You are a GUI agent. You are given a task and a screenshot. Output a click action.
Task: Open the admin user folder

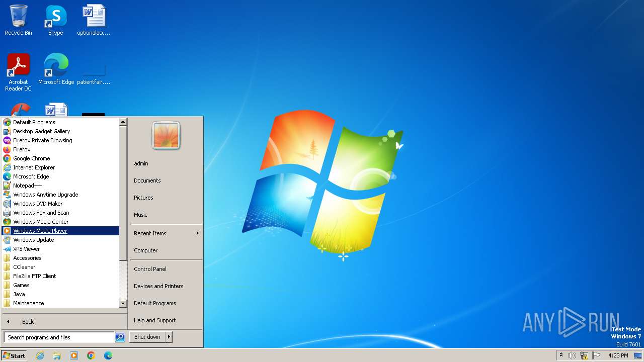(x=166, y=163)
